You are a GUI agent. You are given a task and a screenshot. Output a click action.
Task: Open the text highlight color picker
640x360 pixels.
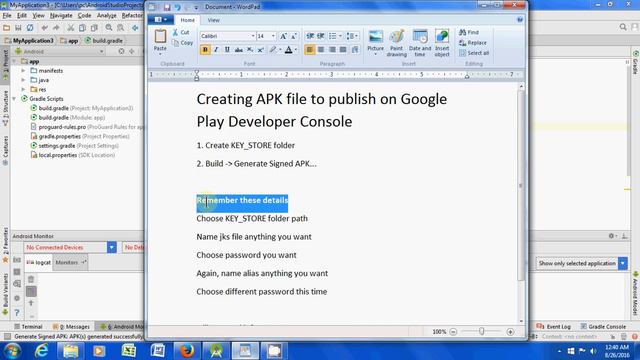(280, 50)
